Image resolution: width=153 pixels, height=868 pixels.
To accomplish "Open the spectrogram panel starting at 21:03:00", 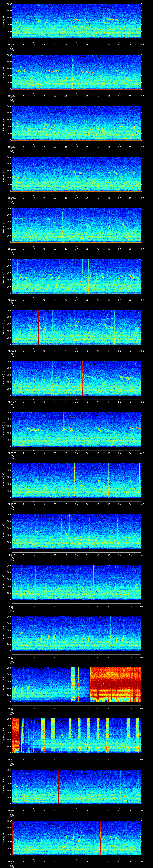I will [77, 123].
